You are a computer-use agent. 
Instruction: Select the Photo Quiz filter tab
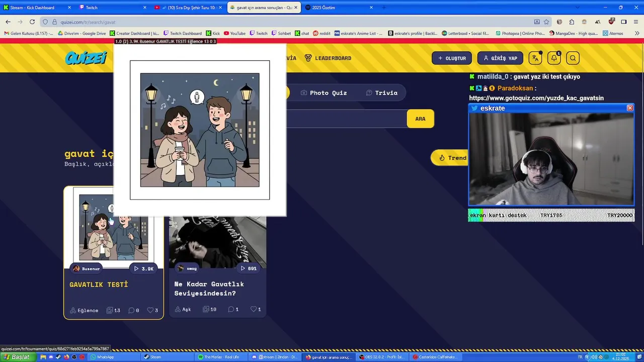pyautogui.click(x=324, y=93)
